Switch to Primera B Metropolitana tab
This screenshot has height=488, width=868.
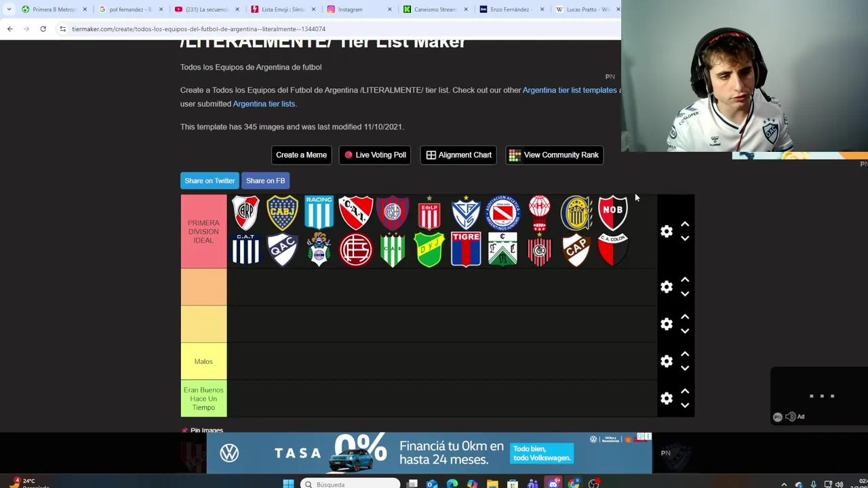coord(53,9)
